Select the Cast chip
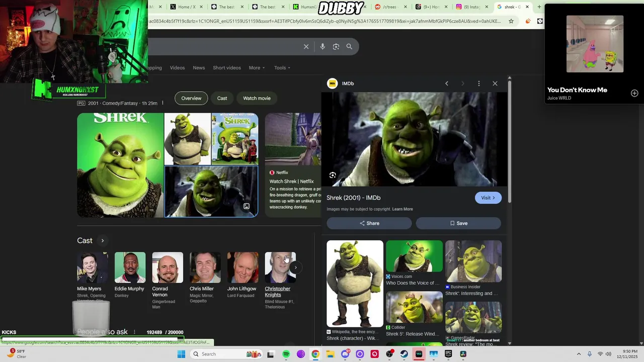Screen dimensions: 644x362 (222, 99)
